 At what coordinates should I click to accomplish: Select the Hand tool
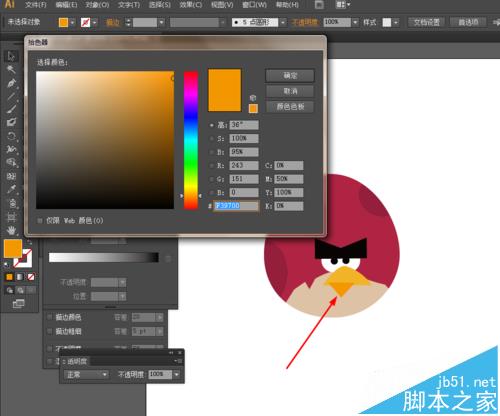point(11,230)
